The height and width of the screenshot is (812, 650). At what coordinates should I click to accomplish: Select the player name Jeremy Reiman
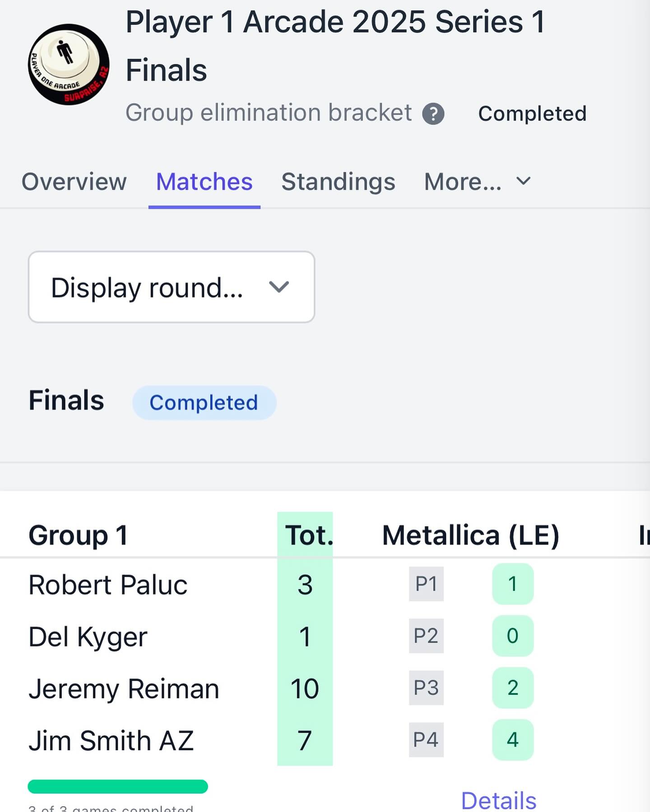124,689
